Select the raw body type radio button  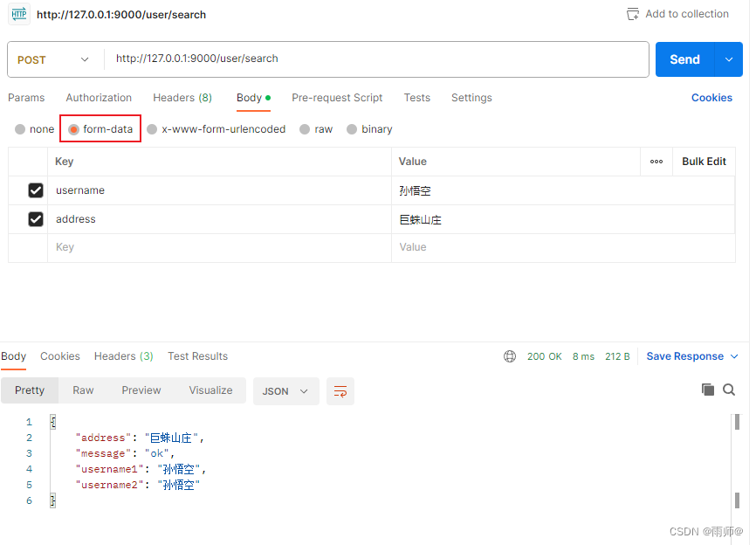[306, 128]
